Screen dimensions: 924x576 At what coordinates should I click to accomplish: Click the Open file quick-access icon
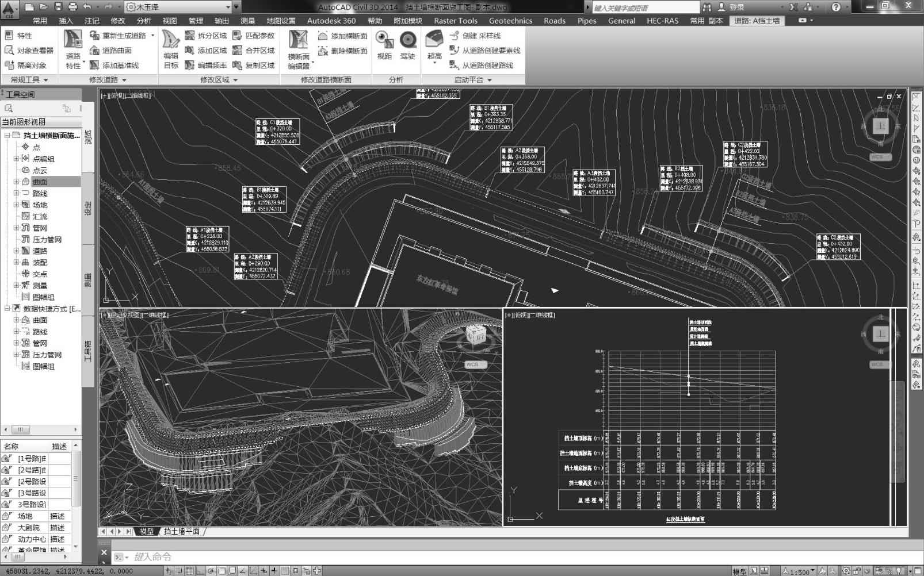[43, 7]
